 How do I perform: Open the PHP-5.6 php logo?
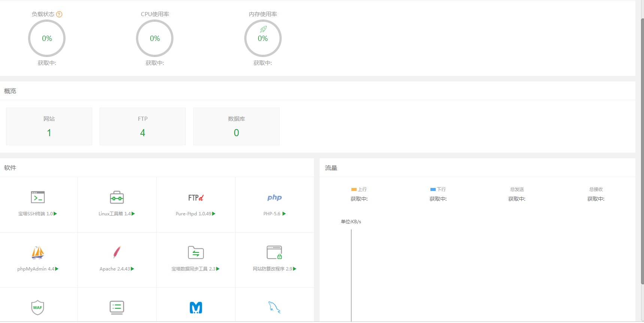[275, 198]
